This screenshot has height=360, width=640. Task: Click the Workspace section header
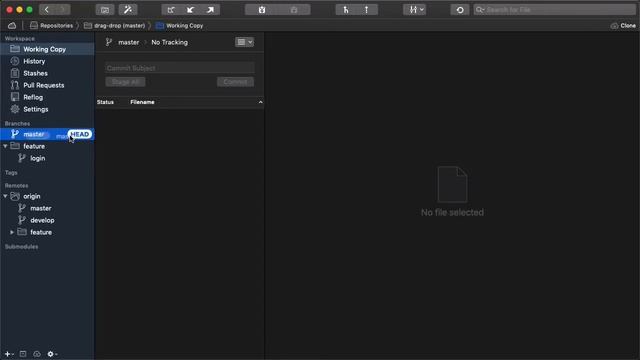(x=20, y=38)
